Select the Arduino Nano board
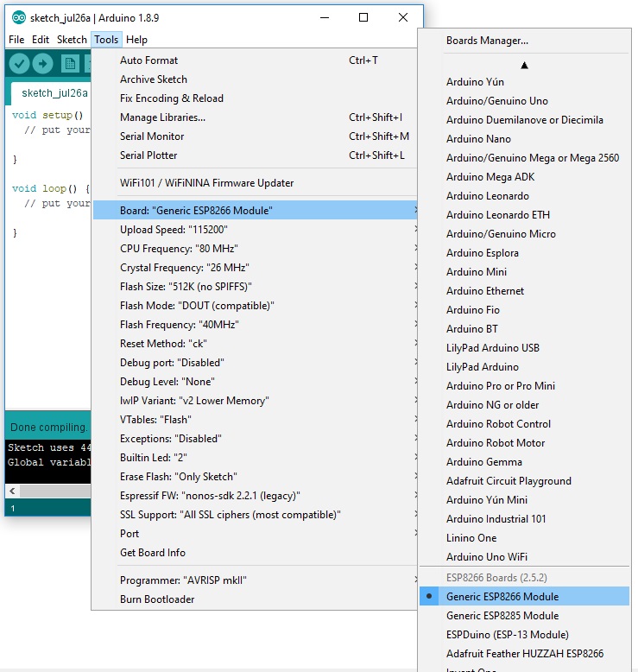 pyautogui.click(x=524, y=138)
